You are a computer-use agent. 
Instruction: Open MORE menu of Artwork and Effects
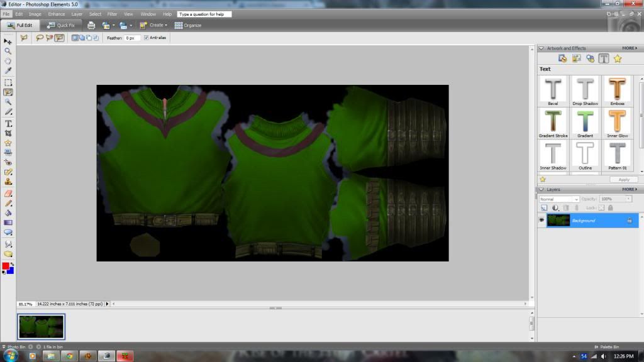[x=630, y=48]
